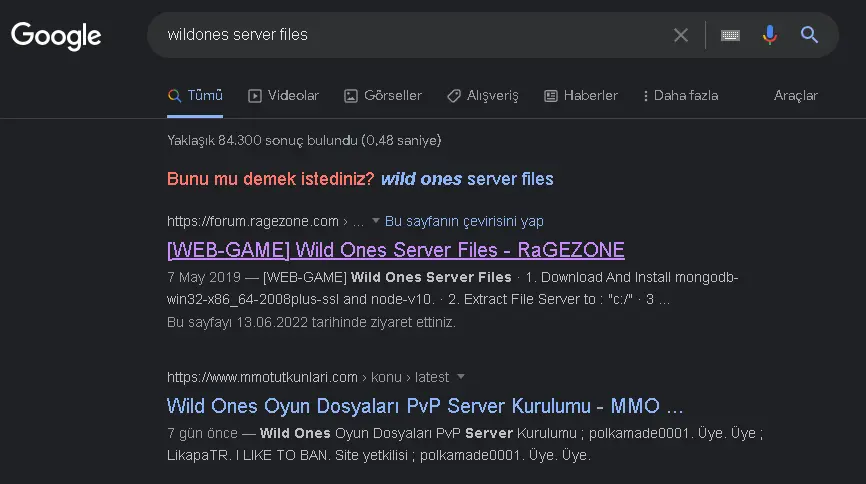The height and width of the screenshot is (484, 866).
Task: Click the Haberler tab newspaper icon
Action: (x=551, y=96)
